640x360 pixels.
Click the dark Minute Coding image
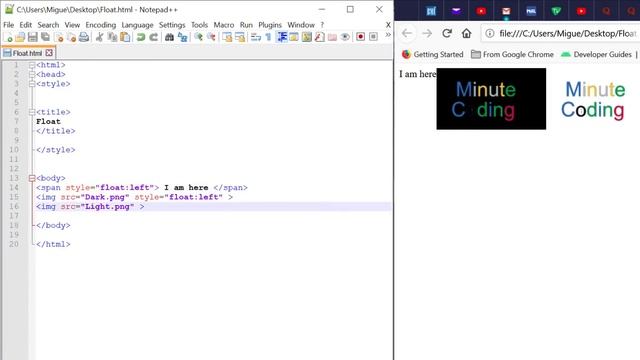[491, 99]
